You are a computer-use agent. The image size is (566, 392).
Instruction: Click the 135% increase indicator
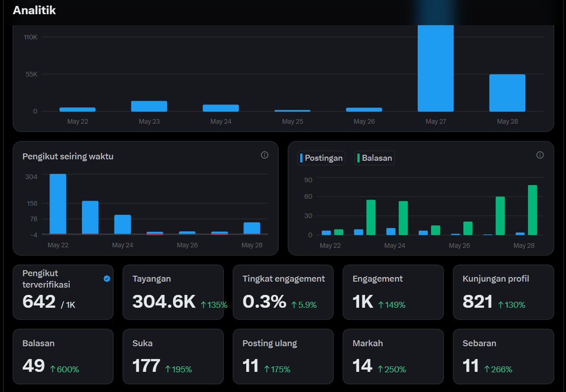[214, 305]
